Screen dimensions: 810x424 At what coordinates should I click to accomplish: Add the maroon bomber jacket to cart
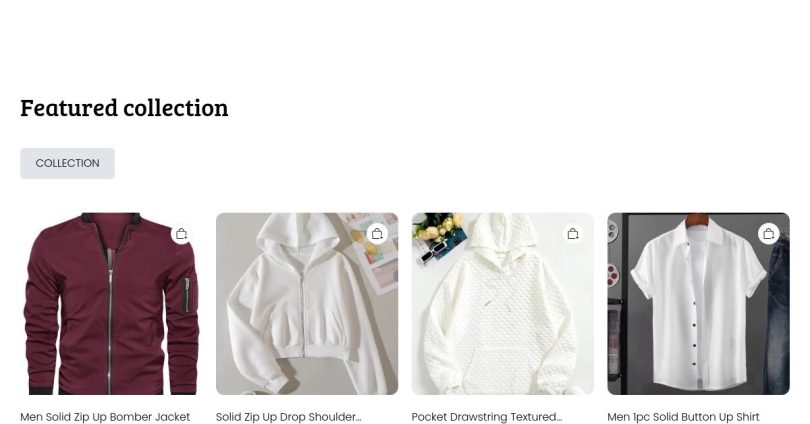(181, 234)
